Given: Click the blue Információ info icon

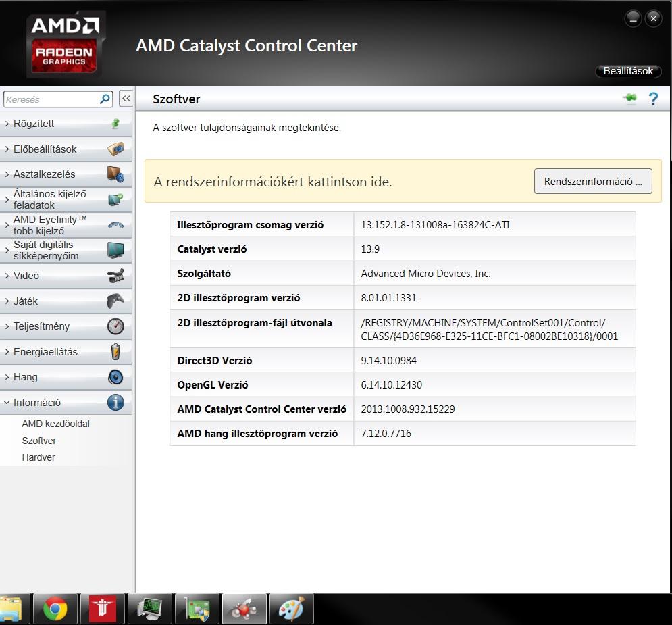Looking at the screenshot, I should click(x=115, y=402).
